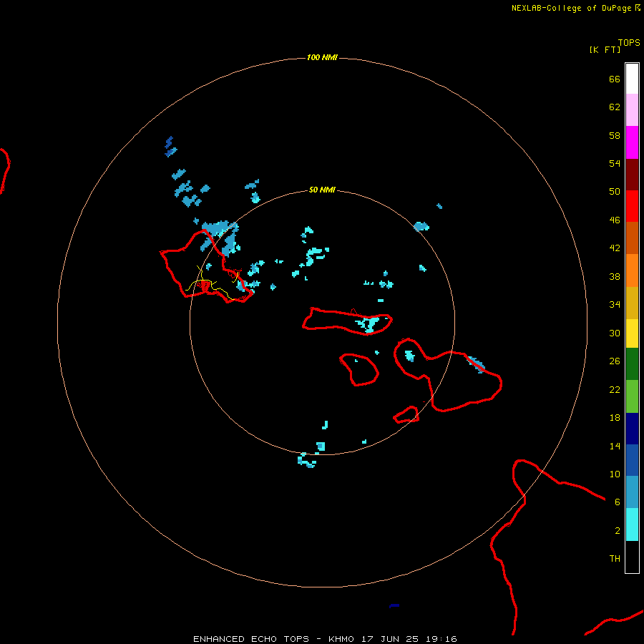Viewport: 644px width, 644px height.
Task: Click the 58 legend value
Action: click(615, 135)
